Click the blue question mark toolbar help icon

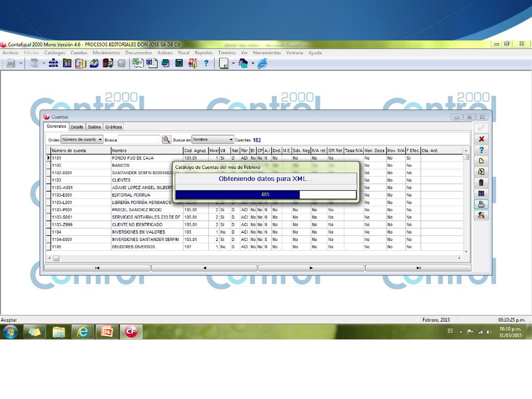coord(206,63)
